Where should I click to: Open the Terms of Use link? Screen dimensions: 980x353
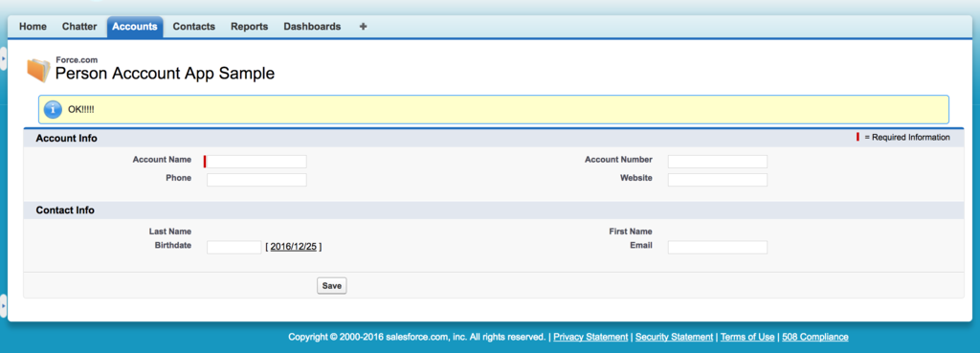[x=747, y=337]
